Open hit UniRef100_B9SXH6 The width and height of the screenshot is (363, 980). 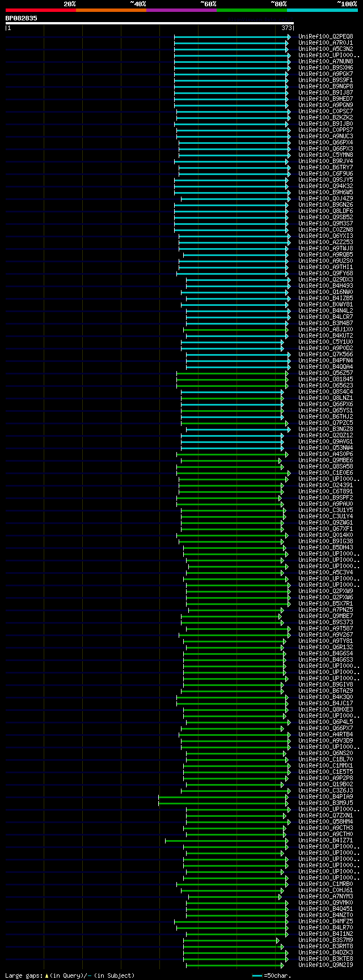coord(326,68)
